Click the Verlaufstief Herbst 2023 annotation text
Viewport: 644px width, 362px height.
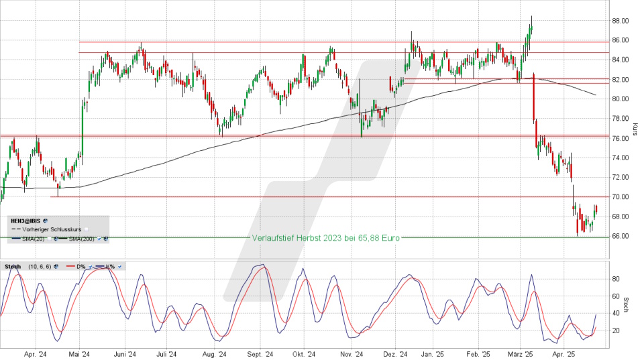click(326, 238)
